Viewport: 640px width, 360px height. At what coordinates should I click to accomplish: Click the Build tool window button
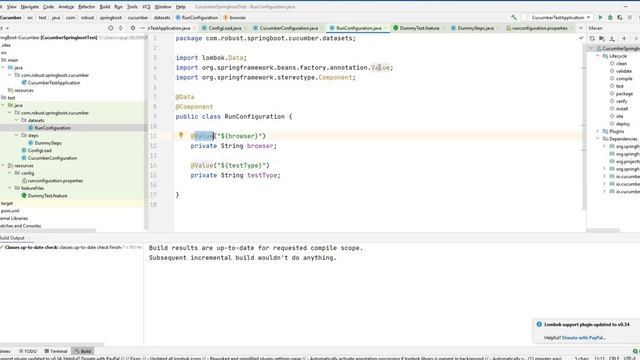(83, 351)
